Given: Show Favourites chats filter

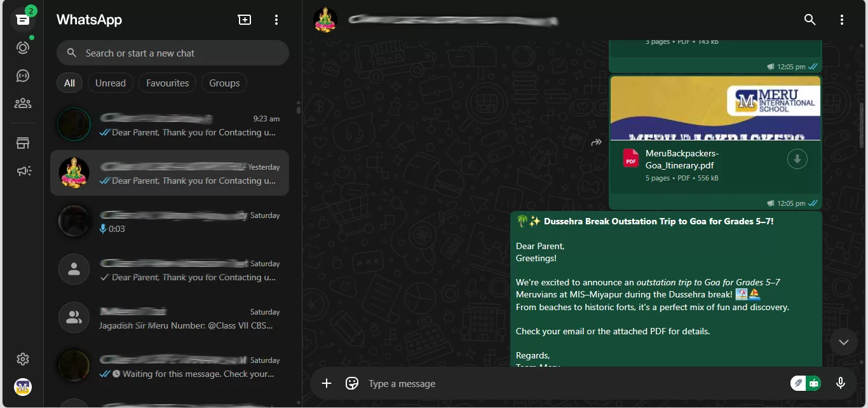Looking at the screenshot, I should pyautogui.click(x=167, y=83).
